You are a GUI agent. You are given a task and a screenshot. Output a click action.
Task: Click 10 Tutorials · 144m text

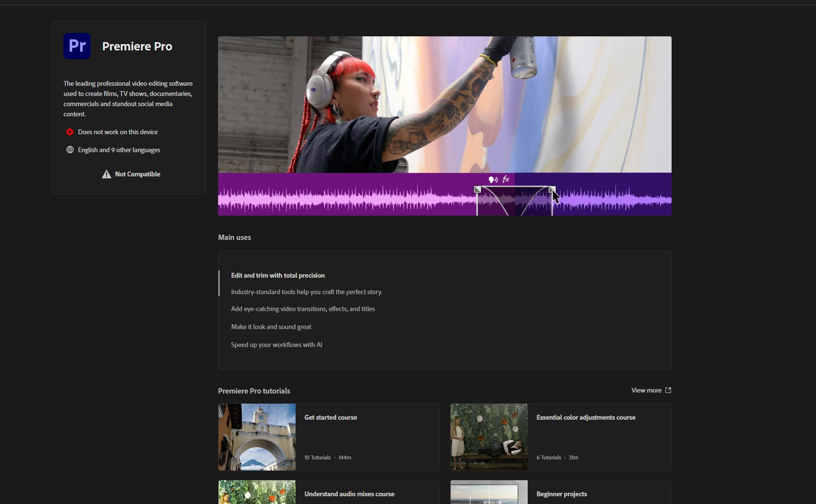328,457
